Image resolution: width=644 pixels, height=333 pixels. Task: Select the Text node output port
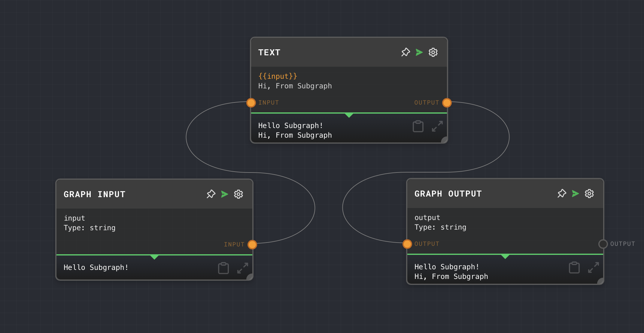pos(447,103)
